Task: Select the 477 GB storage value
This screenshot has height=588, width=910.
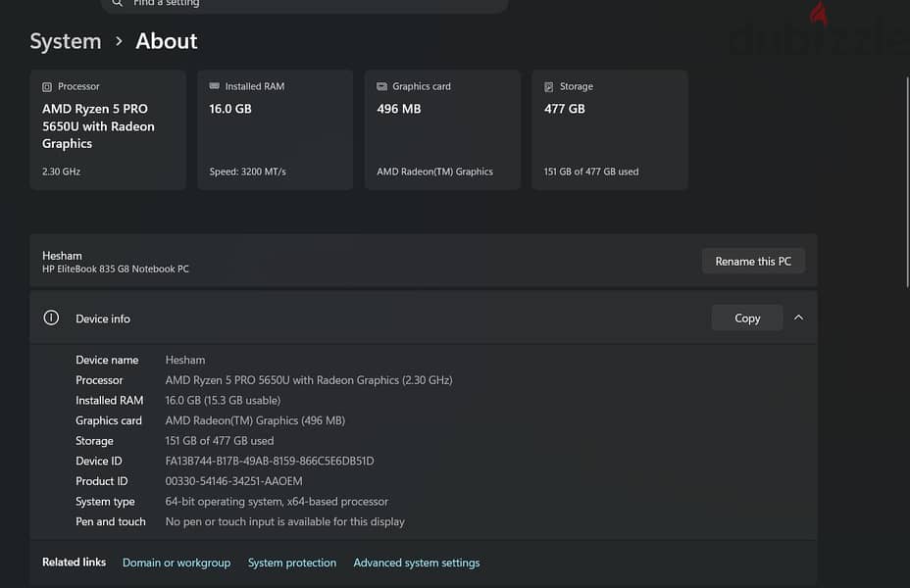Action: [565, 109]
